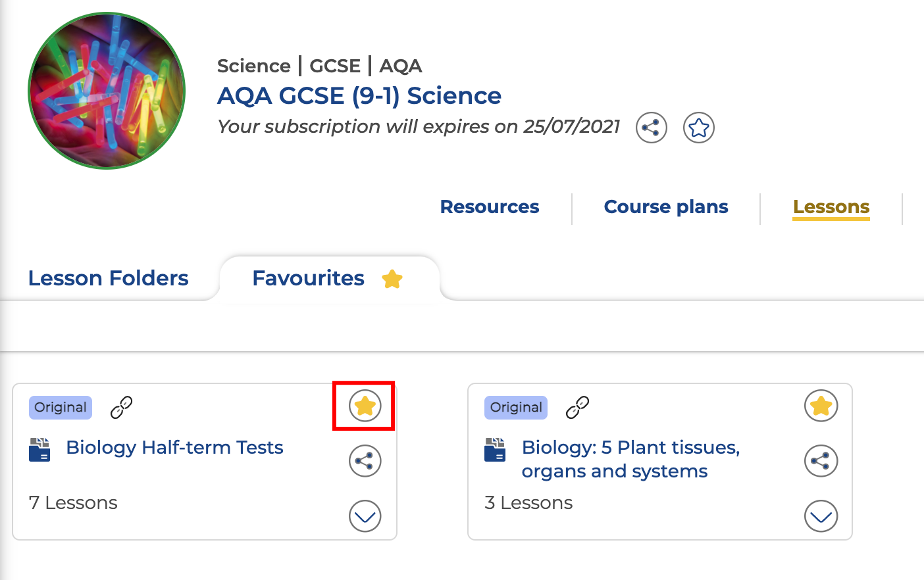Click link icon on Plant tissues card
The height and width of the screenshot is (580, 924).
[577, 408]
